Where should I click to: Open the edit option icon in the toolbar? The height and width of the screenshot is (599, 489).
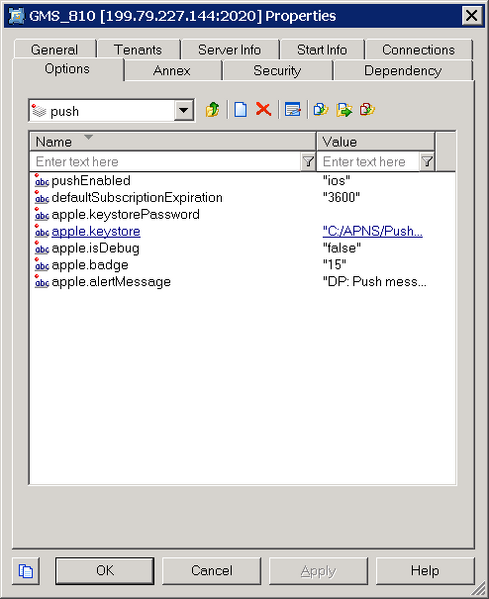click(x=293, y=110)
